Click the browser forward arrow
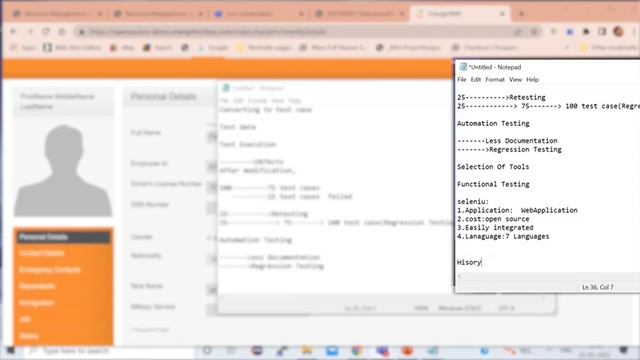The height and width of the screenshot is (360, 640). click(30, 31)
